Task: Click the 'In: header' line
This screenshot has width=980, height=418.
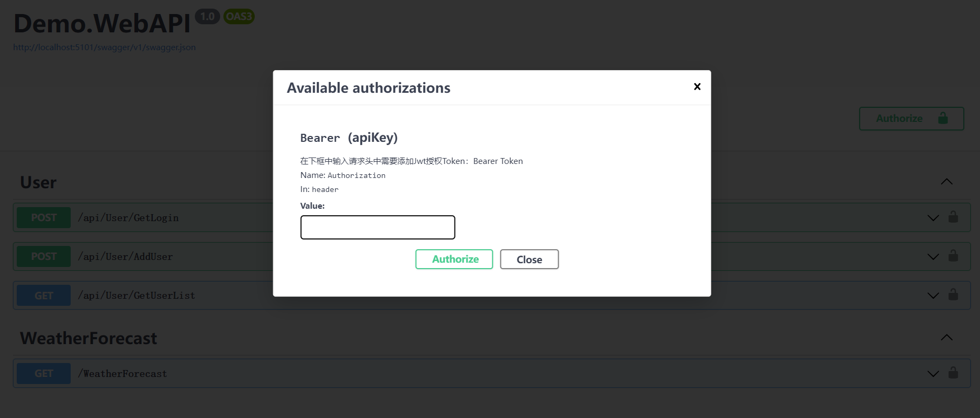Action: [319, 189]
